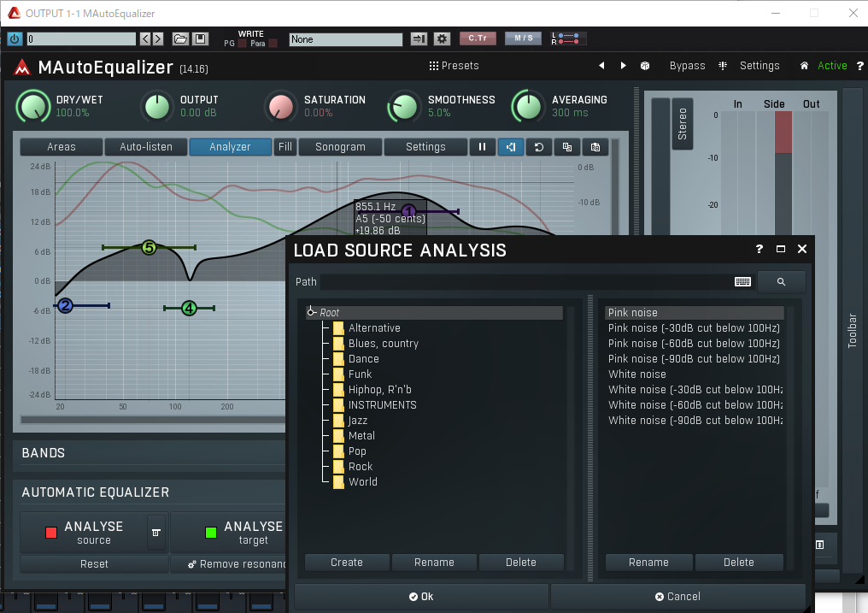Click the A-H presets sliders icon

pos(723,65)
